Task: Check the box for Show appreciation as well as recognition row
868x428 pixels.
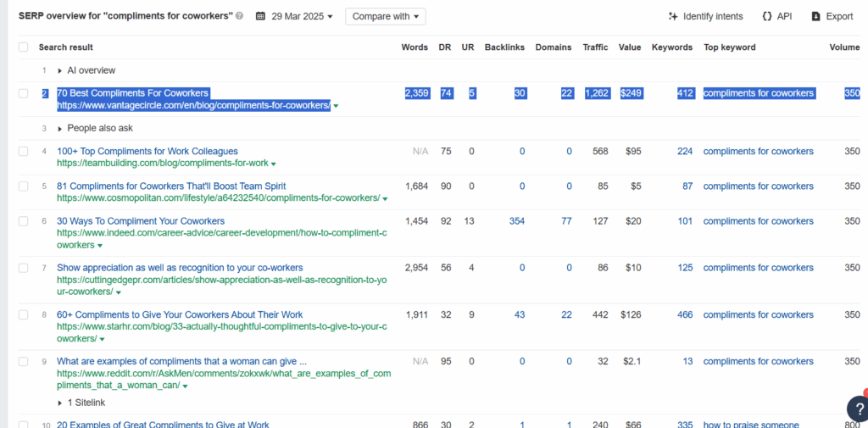Action: [x=23, y=268]
